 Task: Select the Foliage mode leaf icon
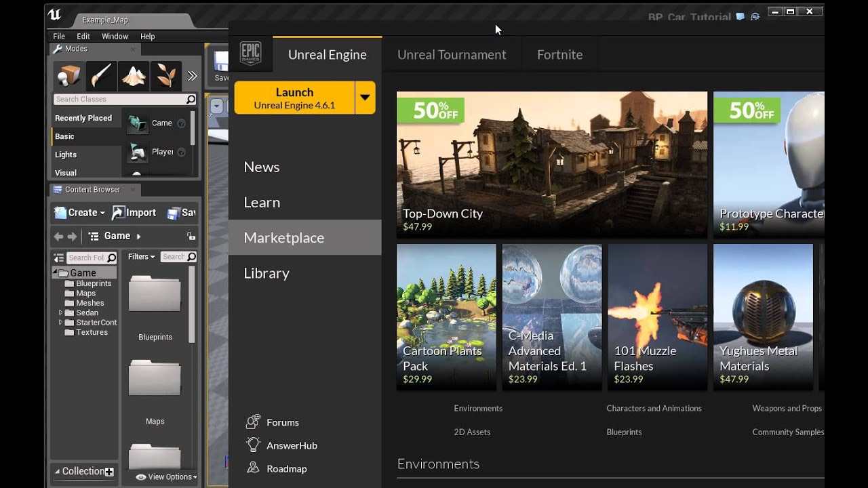(x=165, y=75)
